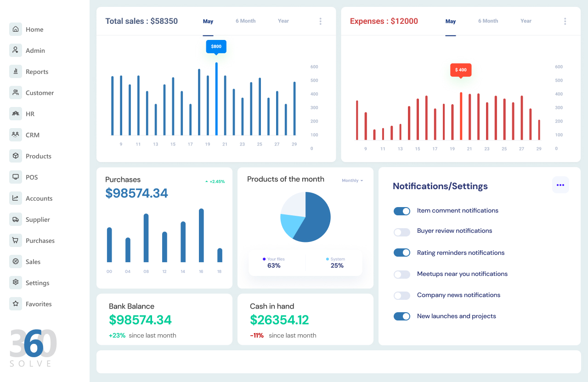Open the Products sidebar icon

coord(15,156)
